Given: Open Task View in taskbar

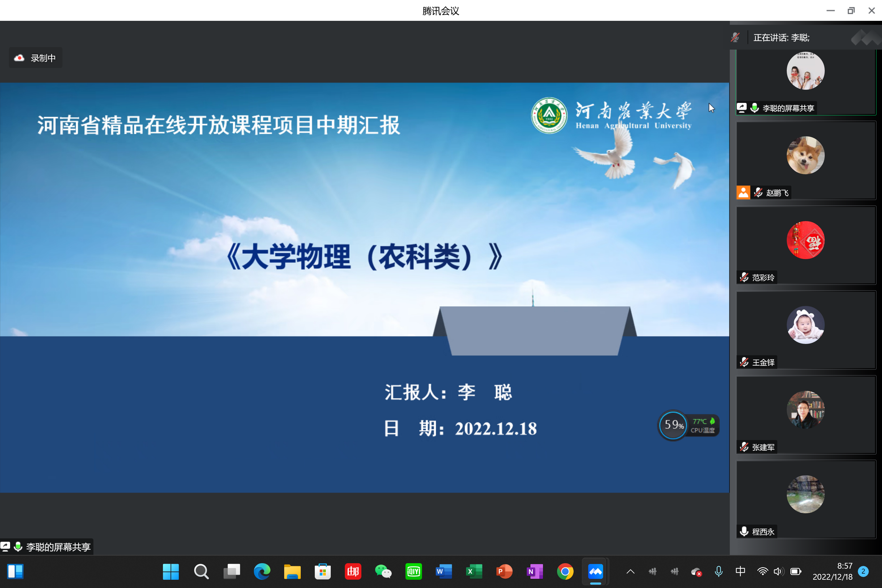Looking at the screenshot, I should pyautogui.click(x=232, y=571).
